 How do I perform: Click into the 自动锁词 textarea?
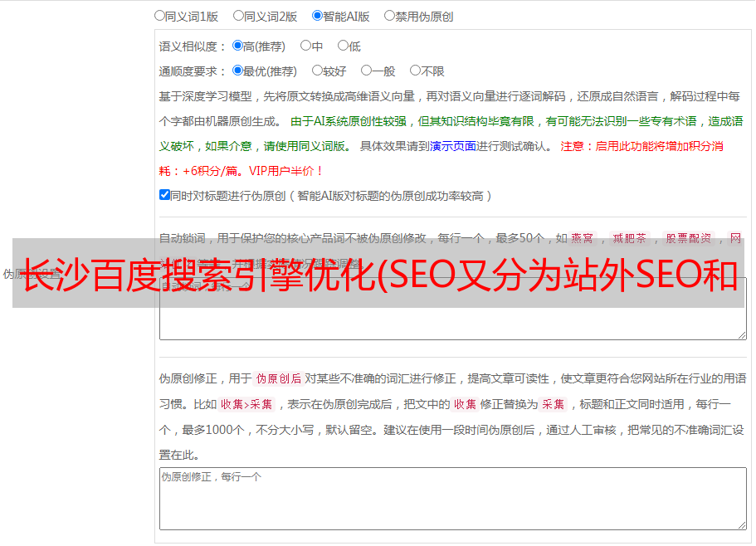point(453,309)
